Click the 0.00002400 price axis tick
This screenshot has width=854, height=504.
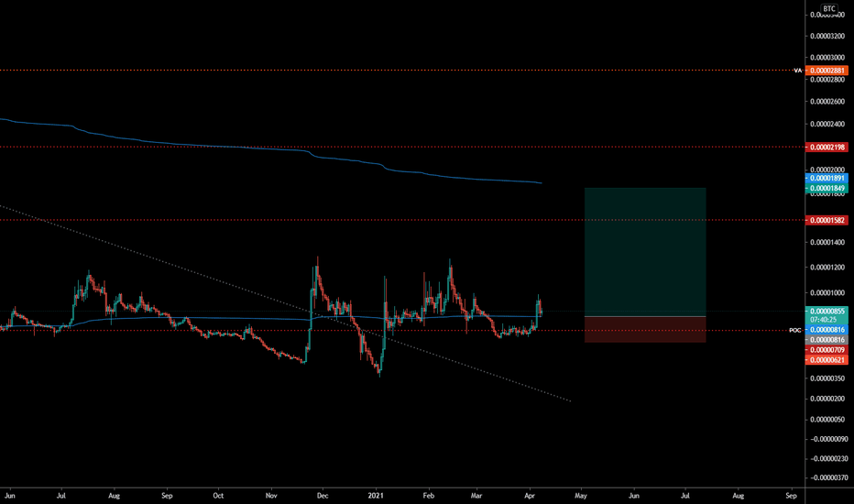click(827, 125)
